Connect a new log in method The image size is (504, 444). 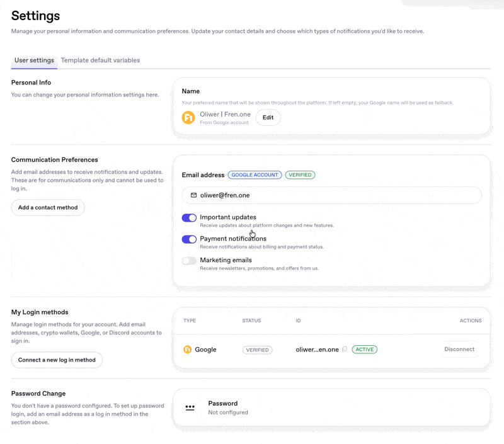point(57,360)
